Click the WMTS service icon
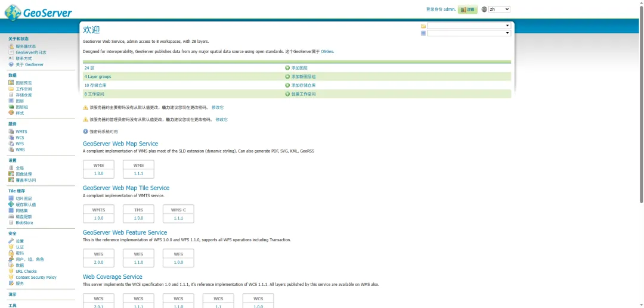The width and height of the screenshot is (644, 308). coord(11,132)
